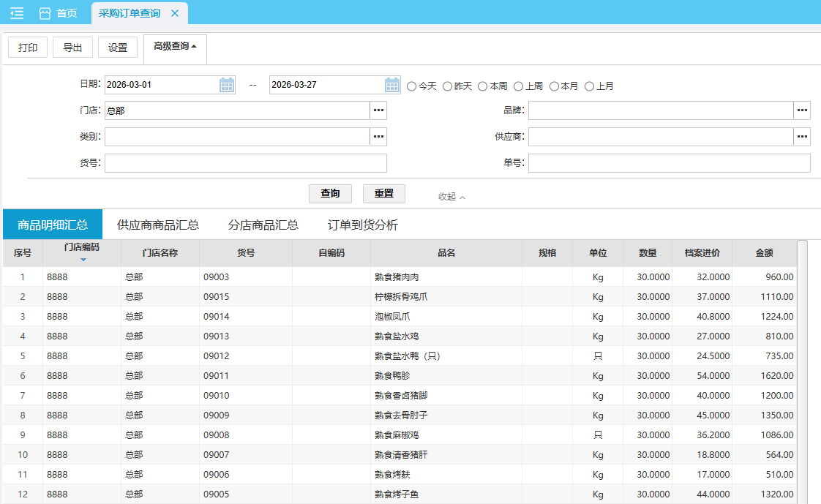Screen dimensions: 821x504
Task: Open the end date calendar picker
Action: point(392,85)
